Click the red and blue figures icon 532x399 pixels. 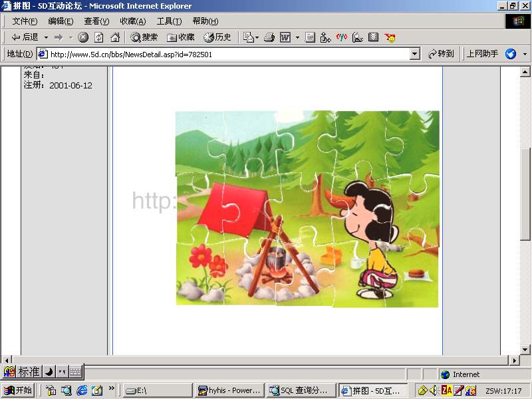click(x=342, y=37)
